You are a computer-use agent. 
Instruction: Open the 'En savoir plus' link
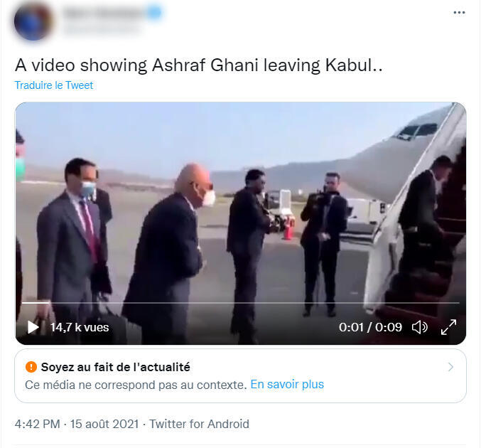[287, 385]
